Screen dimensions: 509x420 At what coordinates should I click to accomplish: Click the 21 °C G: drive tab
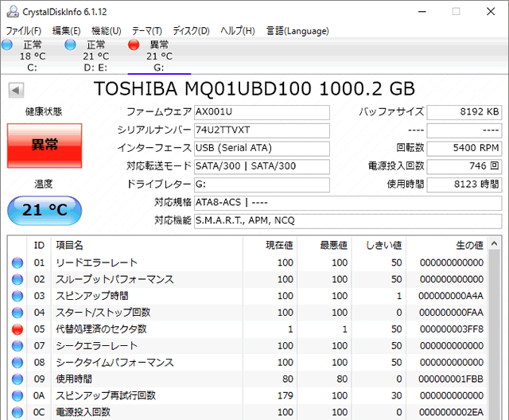click(159, 56)
